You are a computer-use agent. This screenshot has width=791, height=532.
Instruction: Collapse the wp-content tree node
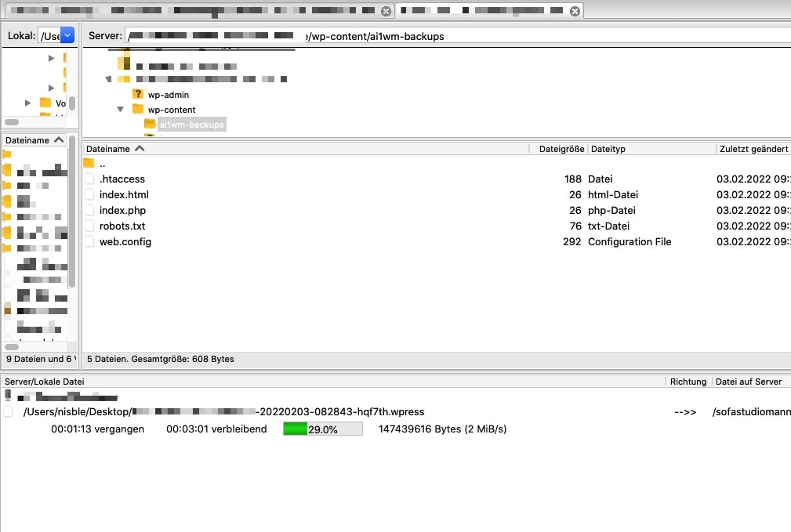121,110
